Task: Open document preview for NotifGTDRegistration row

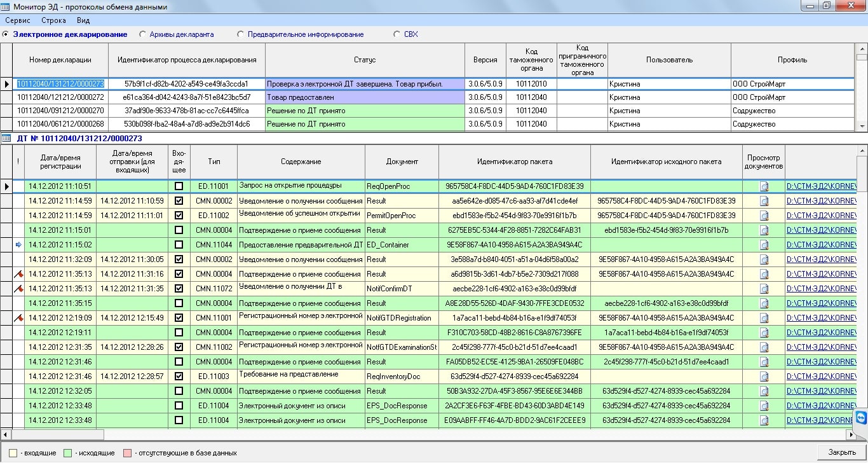Action: pos(764,318)
